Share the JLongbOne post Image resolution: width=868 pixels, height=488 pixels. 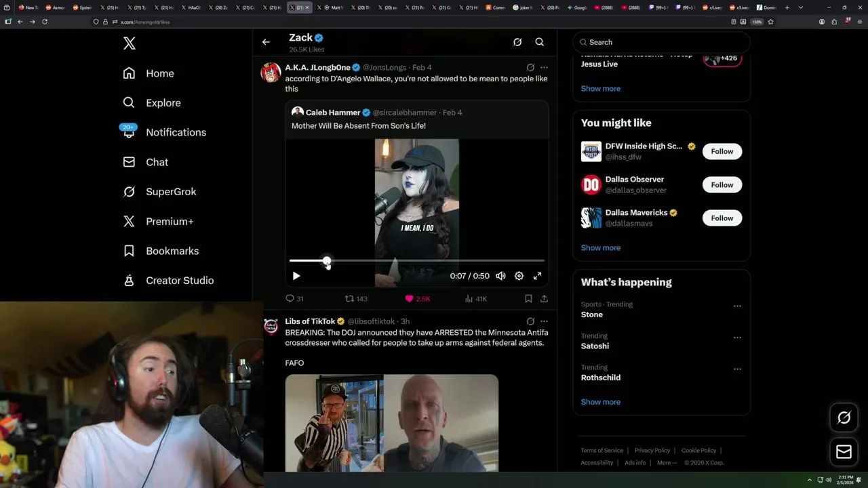pyautogui.click(x=544, y=299)
